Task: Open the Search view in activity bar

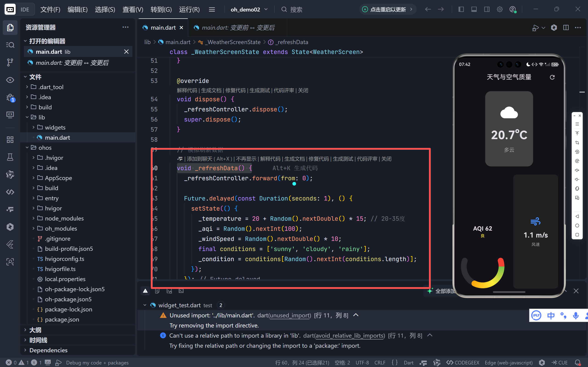Action: point(10,45)
